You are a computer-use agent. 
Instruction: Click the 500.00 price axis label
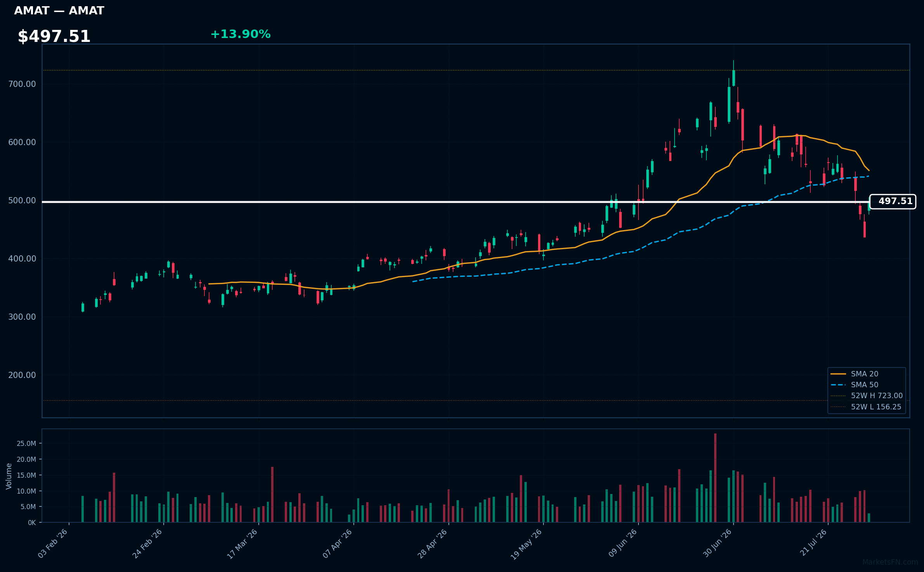tap(22, 200)
